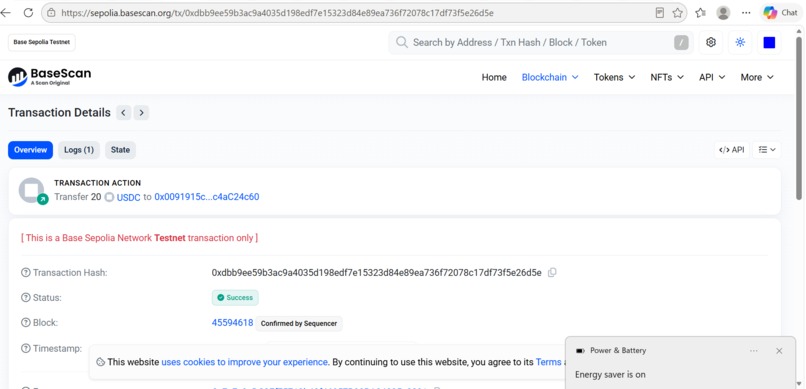The height and width of the screenshot is (389, 806).
Task: Click Timestamp help question icon
Action: [x=26, y=348]
